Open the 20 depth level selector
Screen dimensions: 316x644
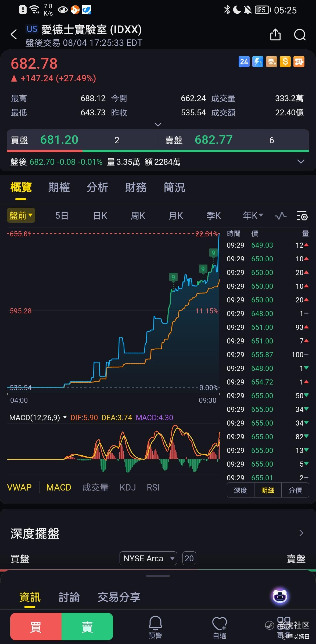189,558
